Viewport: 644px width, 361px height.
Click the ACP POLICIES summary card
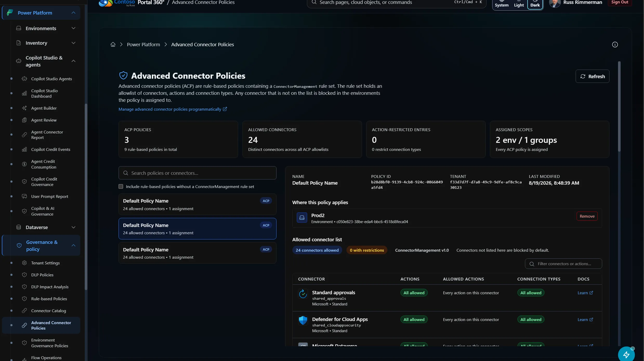(178, 139)
